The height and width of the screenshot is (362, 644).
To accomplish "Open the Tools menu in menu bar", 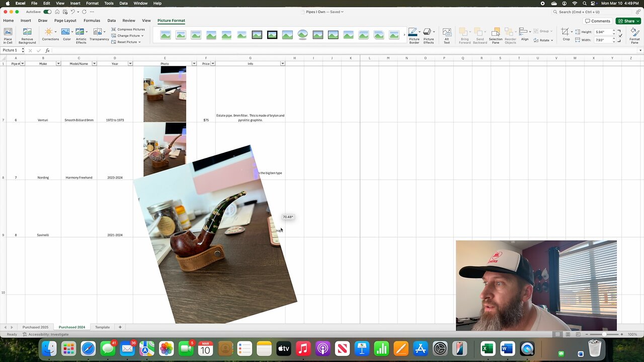I will click(109, 3).
